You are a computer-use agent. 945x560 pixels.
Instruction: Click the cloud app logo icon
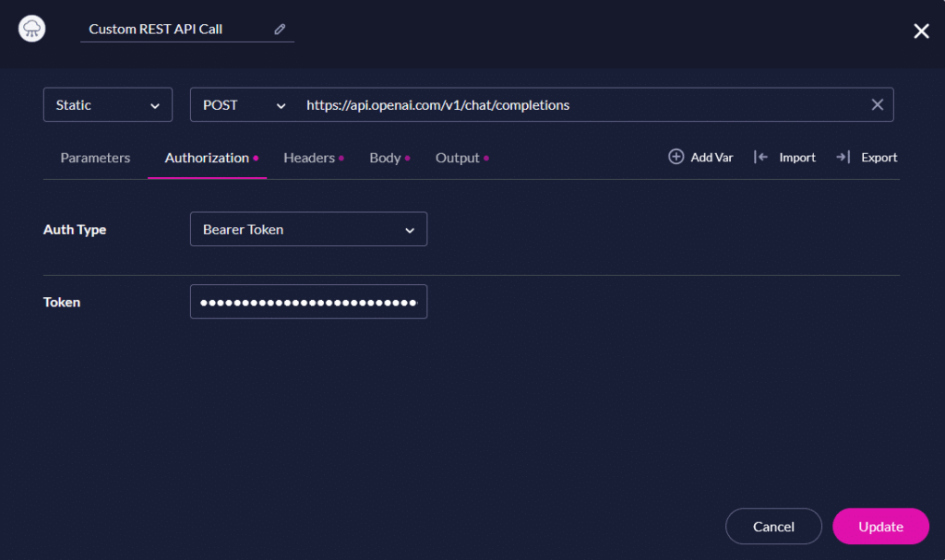click(32, 29)
